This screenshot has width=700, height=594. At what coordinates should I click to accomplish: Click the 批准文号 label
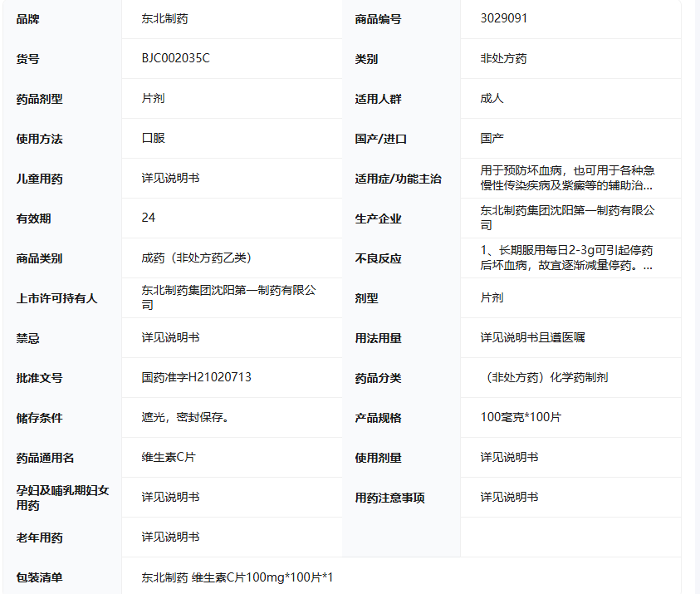tap(39, 378)
